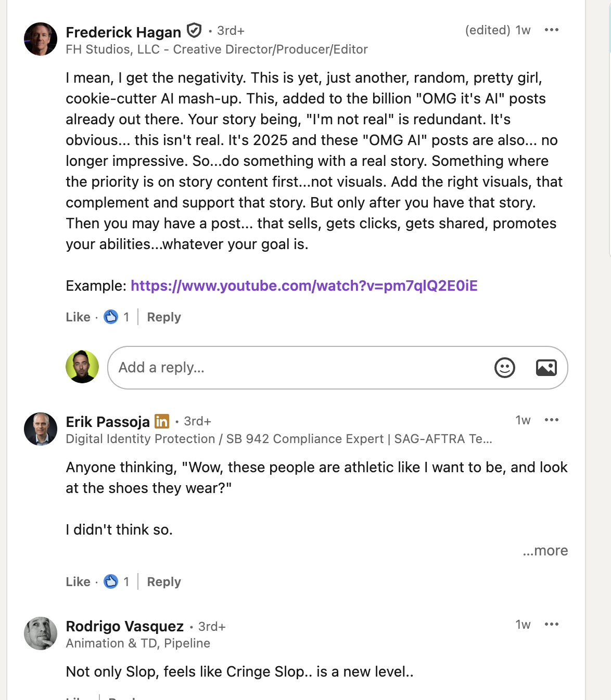Expand Erik's comment with …more
The image size is (611, 700).
click(x=545, y=551)
